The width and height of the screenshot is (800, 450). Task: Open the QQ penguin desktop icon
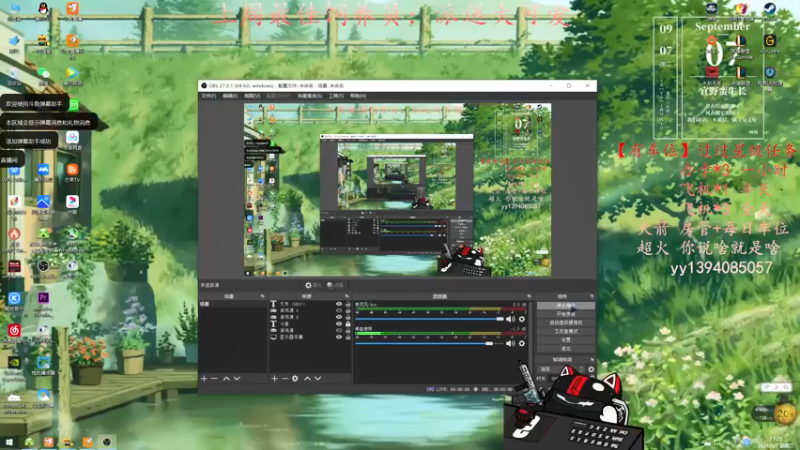point(43,10)
